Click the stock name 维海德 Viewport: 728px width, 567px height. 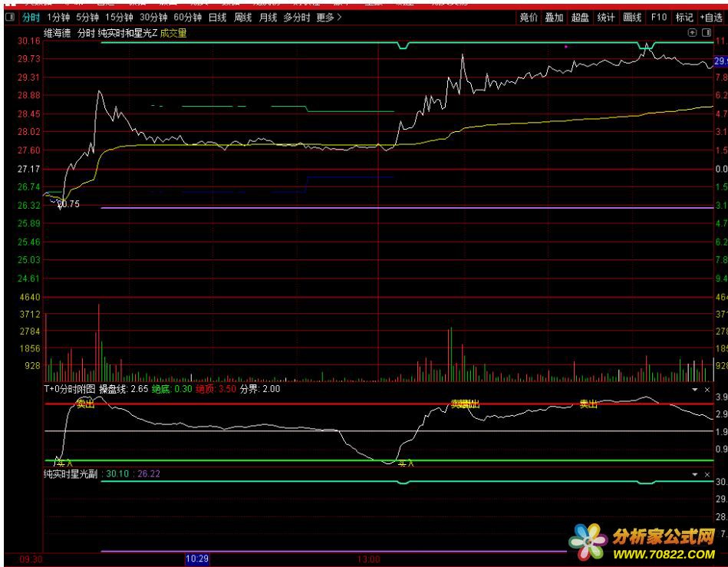pos(57,33)
